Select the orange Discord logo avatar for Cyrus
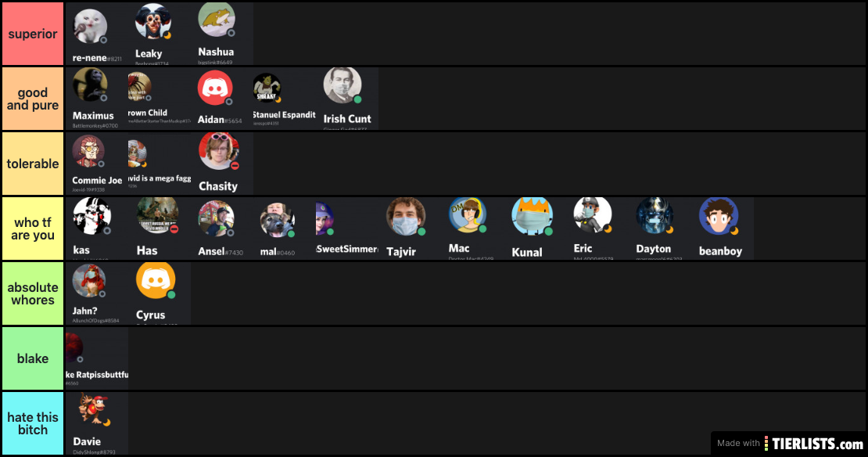 coord(156,280)
